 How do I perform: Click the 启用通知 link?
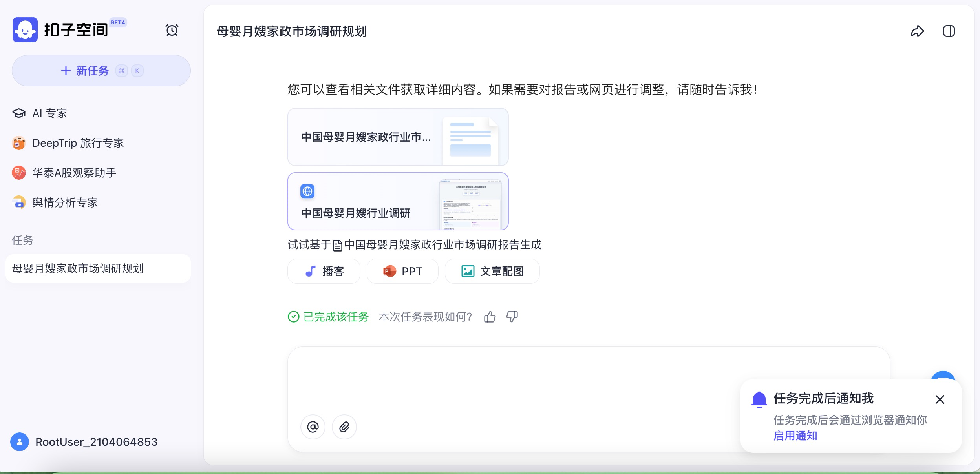pos(795,436)
